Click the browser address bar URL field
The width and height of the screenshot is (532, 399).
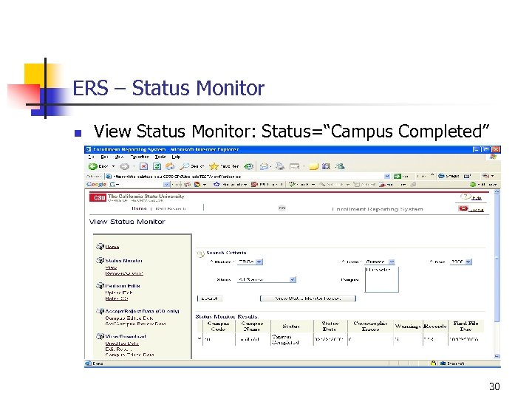click(x=248, y=176)
